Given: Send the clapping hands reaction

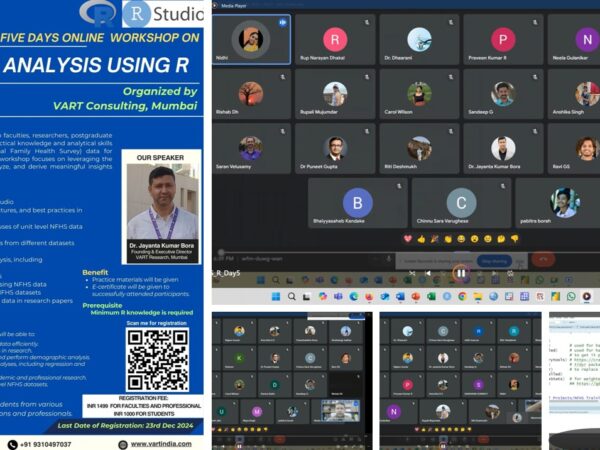Looking at the screenshot, I should [x=448, y=239].
